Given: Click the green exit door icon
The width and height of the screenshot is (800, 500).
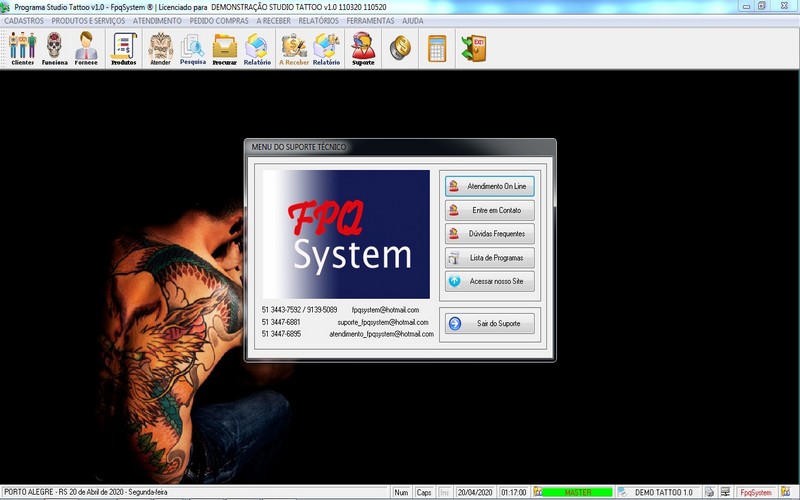Looking at the screenshot, I should tap(473, 48).
